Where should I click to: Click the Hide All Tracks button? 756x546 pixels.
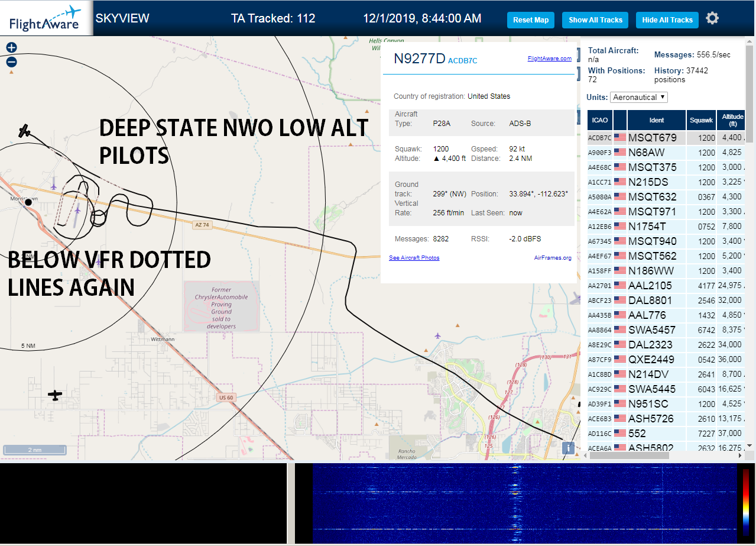pos(667,20)
